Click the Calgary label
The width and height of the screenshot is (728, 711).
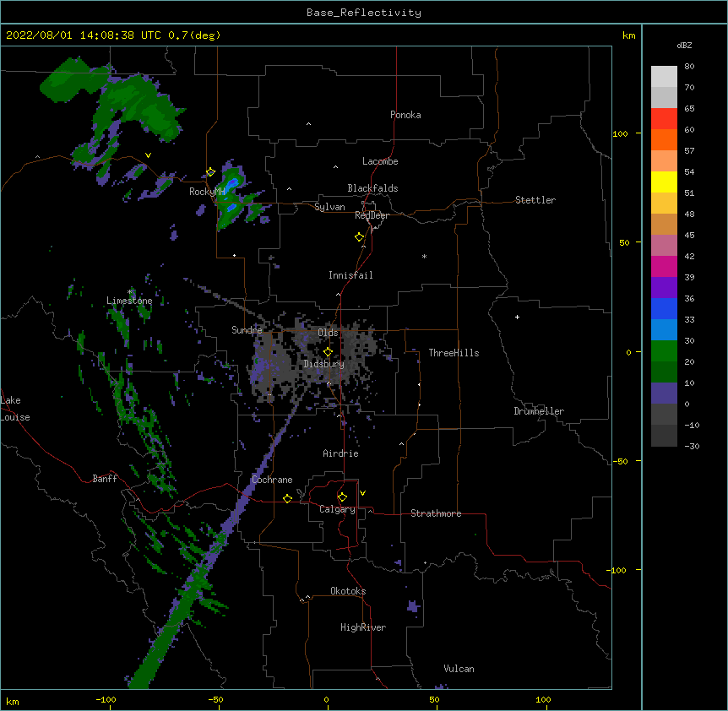coord(337,509)
